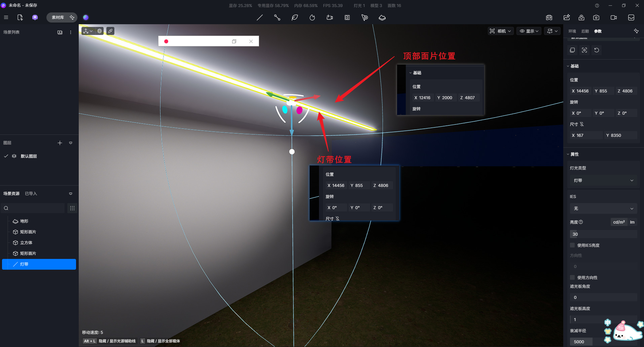Enable the 使用IES亮度 checkbox
Viewport: 644px width, 347px height.
pos(572,245)
